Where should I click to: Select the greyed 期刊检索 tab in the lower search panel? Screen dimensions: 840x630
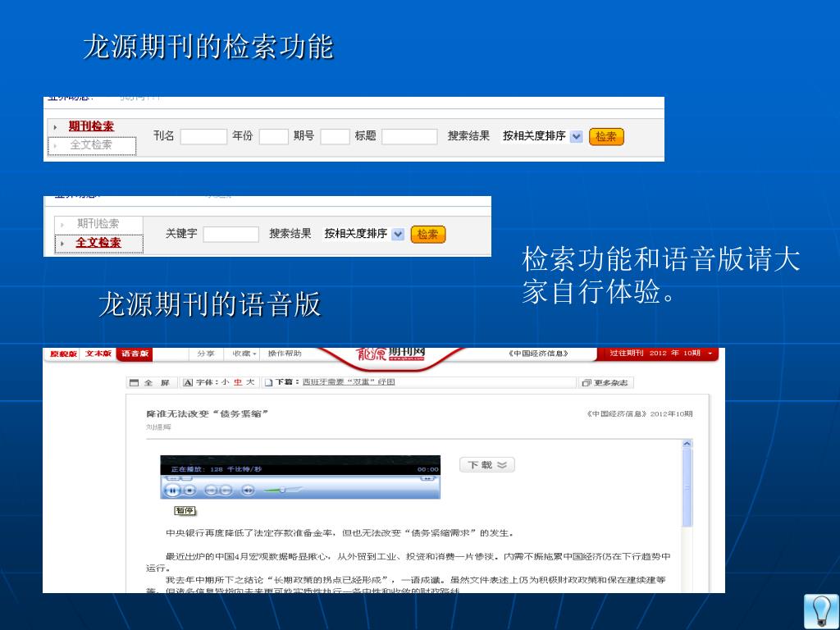pos(98,223)
